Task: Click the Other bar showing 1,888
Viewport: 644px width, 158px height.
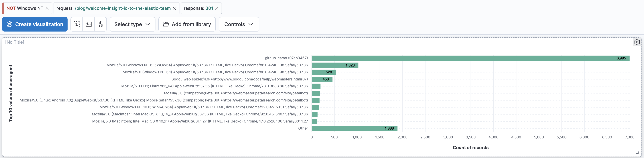Action: pyautogui.click(x=355, y=128)
